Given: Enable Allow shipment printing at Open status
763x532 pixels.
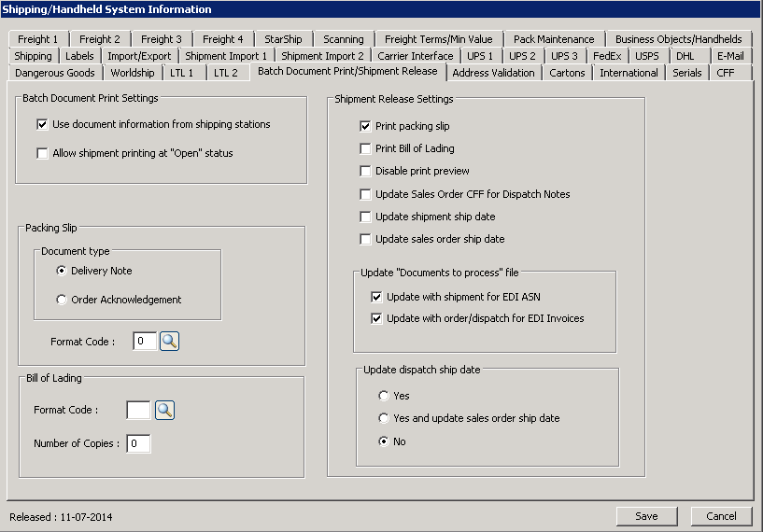Looking at the screenshot, I should [x=42, y=153].
